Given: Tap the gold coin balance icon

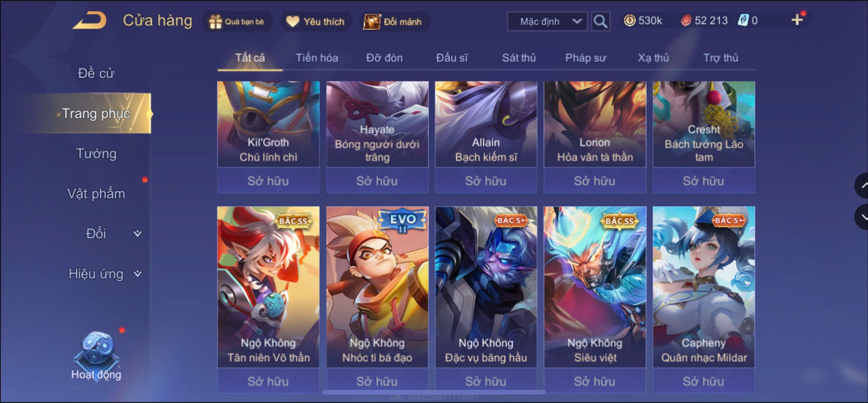Looking at the screenshot, I should [x=629, y=20].
